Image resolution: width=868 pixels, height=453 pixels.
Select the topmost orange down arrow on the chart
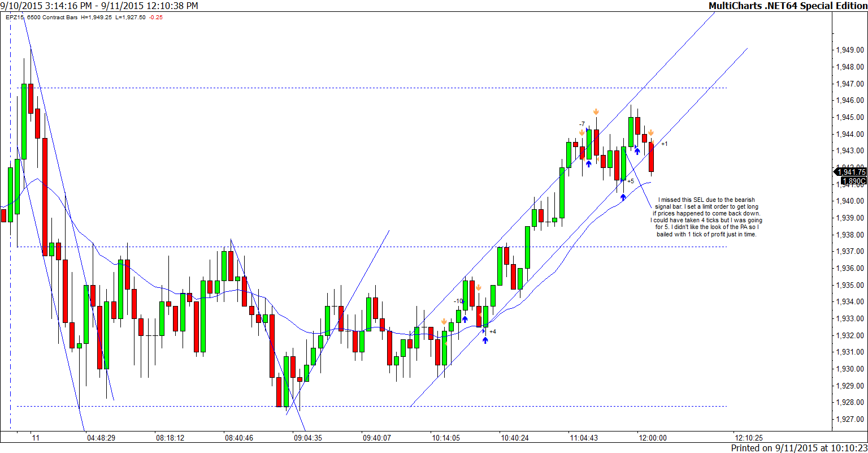596,111
